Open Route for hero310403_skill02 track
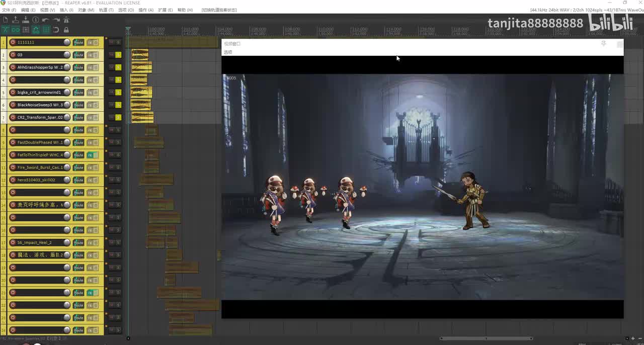 pyautogui.click(x=78, y=180)
